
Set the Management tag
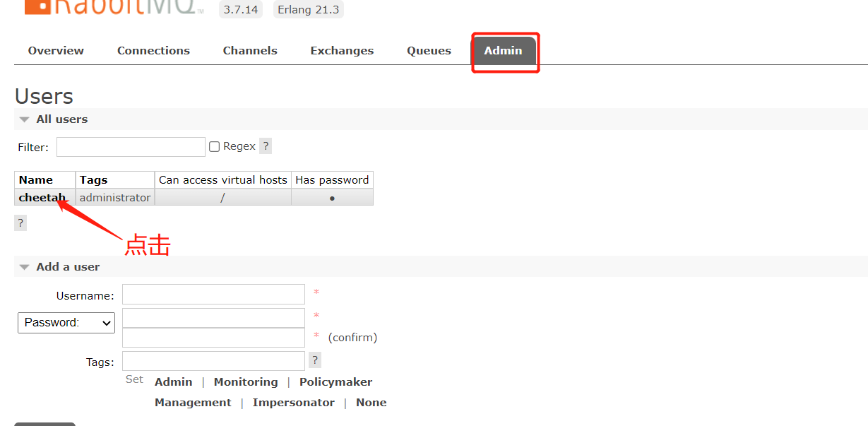(x=193, y=403)
